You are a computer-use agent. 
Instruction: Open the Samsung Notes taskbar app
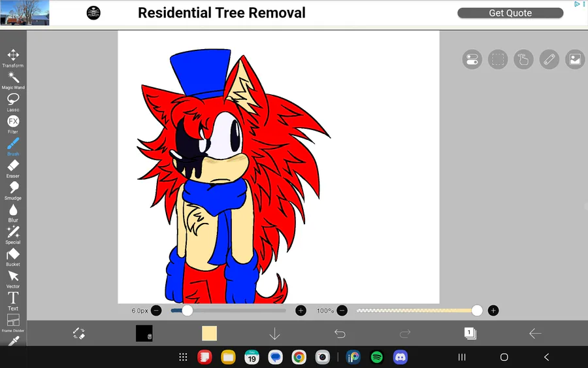(204, 357)
